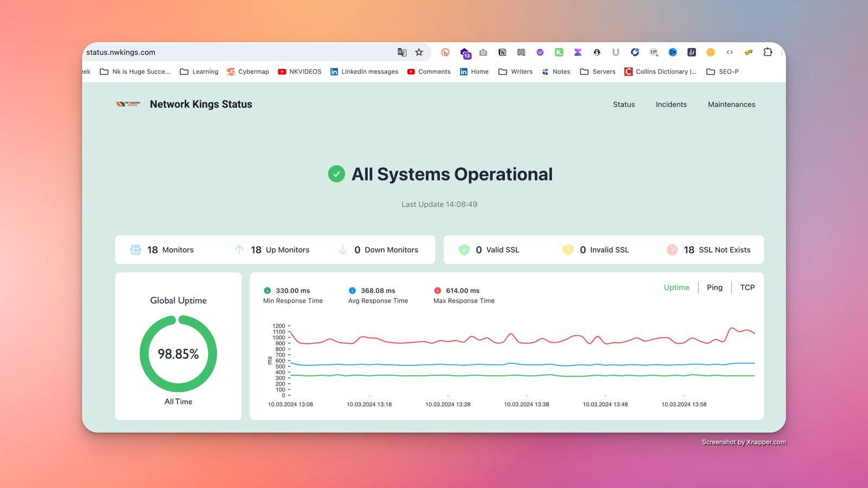Click the Network Kings Status title
The image size is (868, 488).
(201, 104)
